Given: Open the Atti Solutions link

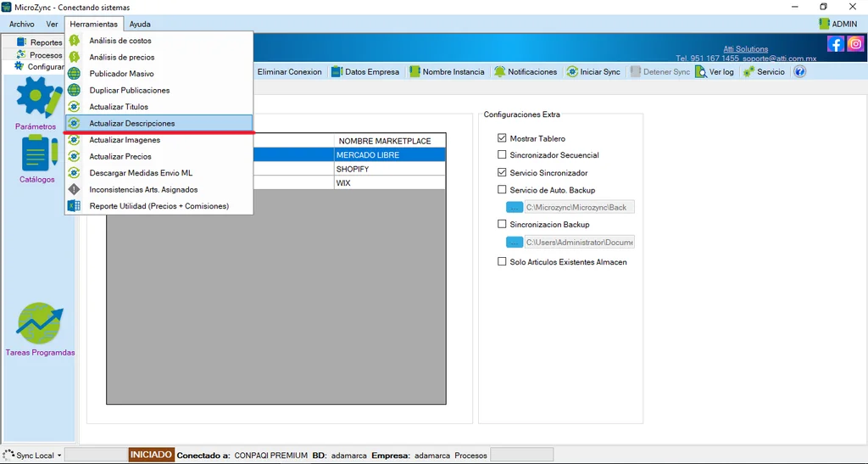Looking at the screenshot, I should tap(746, 48).
